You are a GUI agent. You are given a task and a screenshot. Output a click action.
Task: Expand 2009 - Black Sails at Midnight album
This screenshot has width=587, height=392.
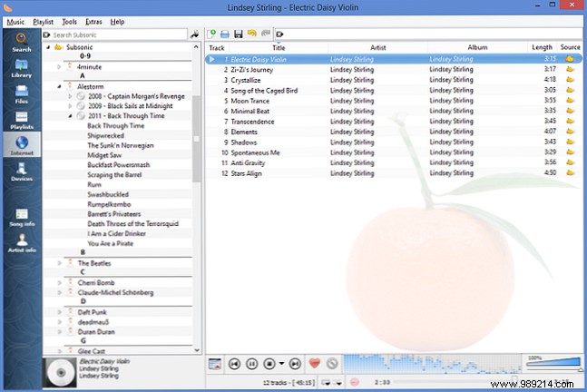coord(70,106)
